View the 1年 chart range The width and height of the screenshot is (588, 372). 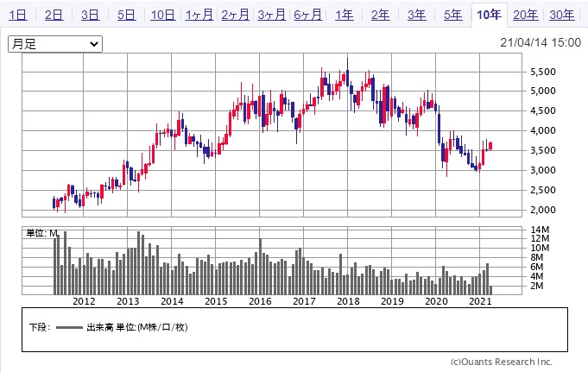point(345,15)
